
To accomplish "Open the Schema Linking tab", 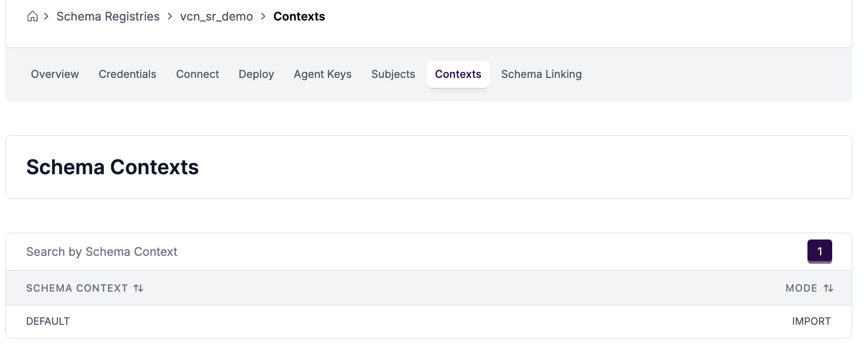I will [x=541, y=74].
